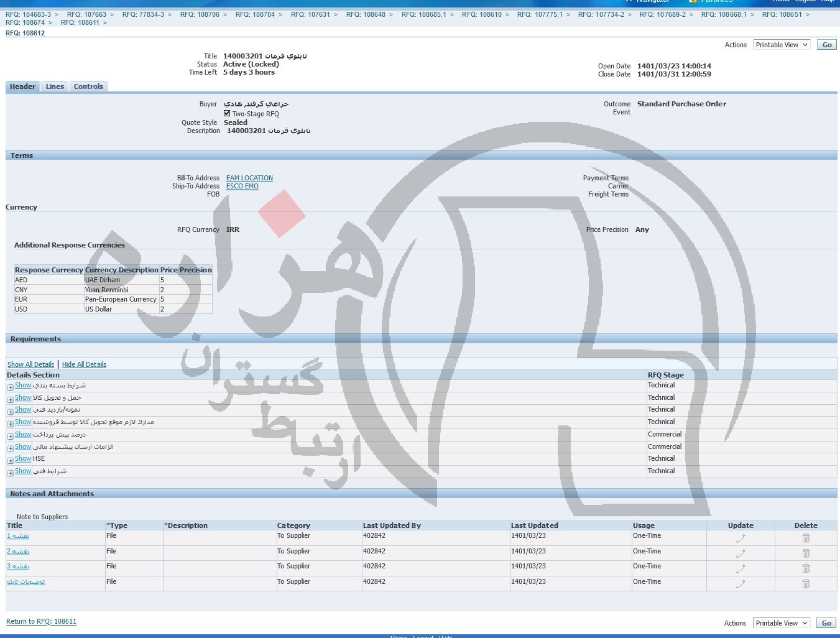Expand plus icon for مدارك لازم موقع تحويل
The image size is (840, 638).
pos(11,424)
